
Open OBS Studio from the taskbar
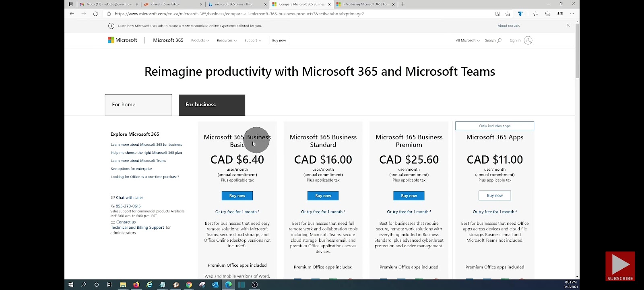tap(254, 285)
